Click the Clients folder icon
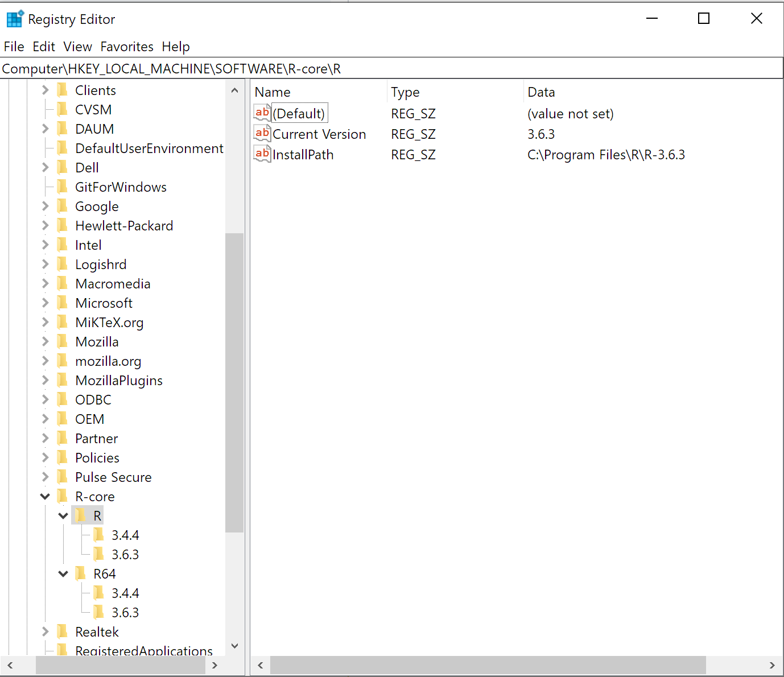 point(63,90)
